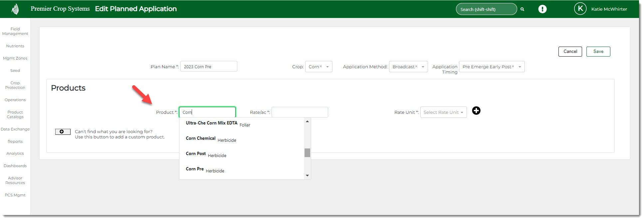The height and width of the screenshot is (220, 644).
Task: Click the search magnifier icon
Action: pyautogui.click(x=522, y=9)
